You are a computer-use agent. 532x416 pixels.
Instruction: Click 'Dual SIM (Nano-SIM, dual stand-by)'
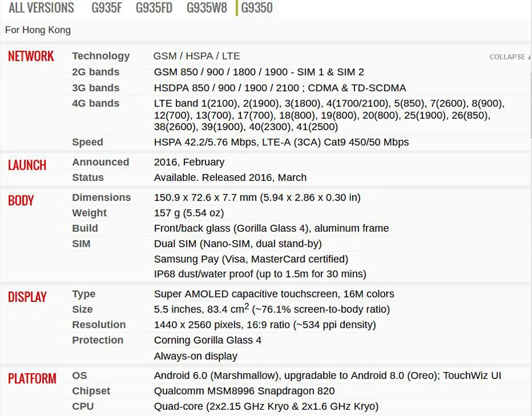click(x=238, y=244)
